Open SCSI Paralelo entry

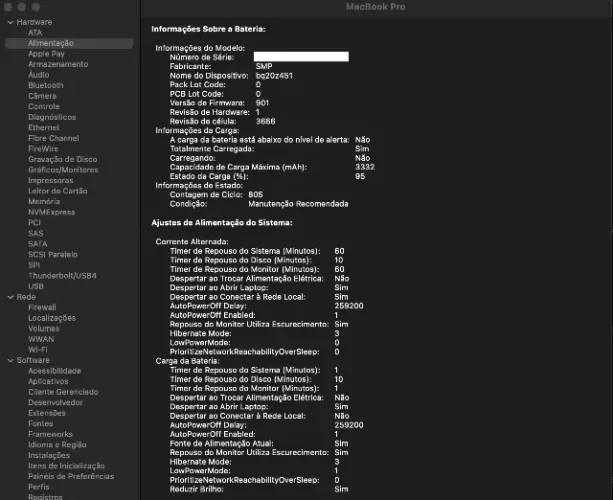tap(53, 254)
